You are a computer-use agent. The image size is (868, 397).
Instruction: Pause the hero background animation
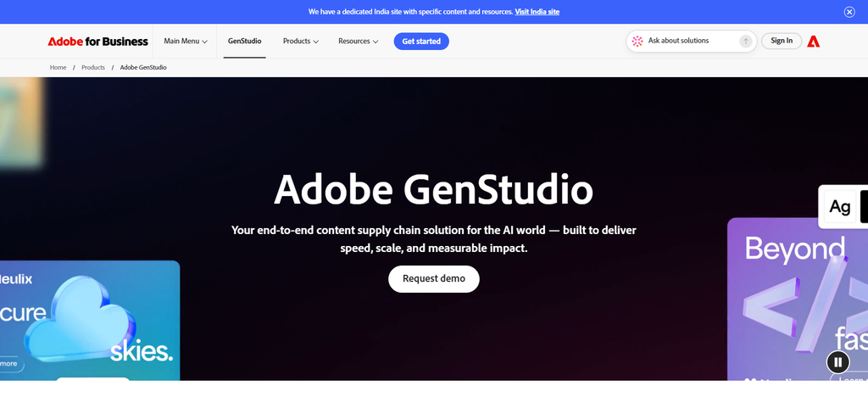(x=838, y=362)
